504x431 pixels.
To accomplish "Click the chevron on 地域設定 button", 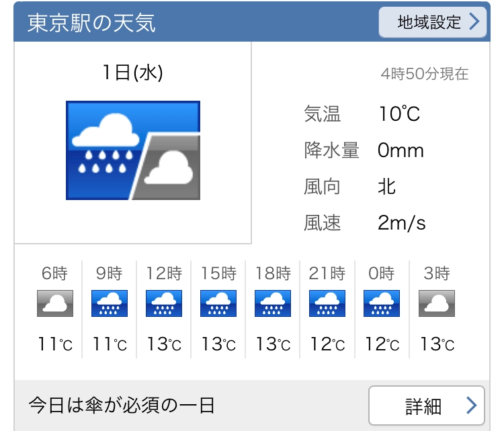I will (x=474, y=22).
